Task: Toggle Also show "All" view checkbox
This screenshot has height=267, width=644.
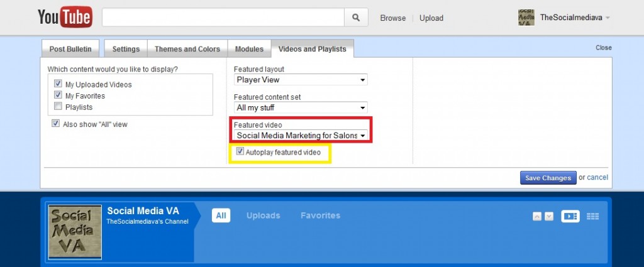Action: pyautogui.click(x=55, y=124)
